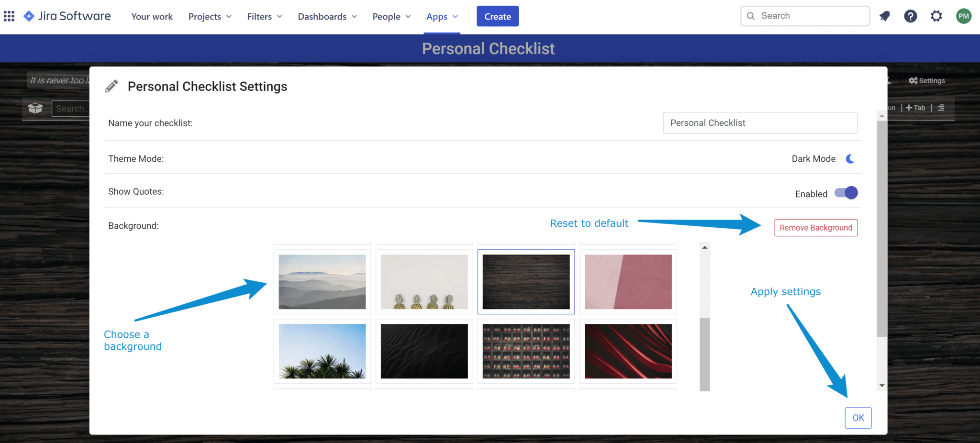Click the Dark Mode moon icon
980x443 pixels.
(850, 159)
